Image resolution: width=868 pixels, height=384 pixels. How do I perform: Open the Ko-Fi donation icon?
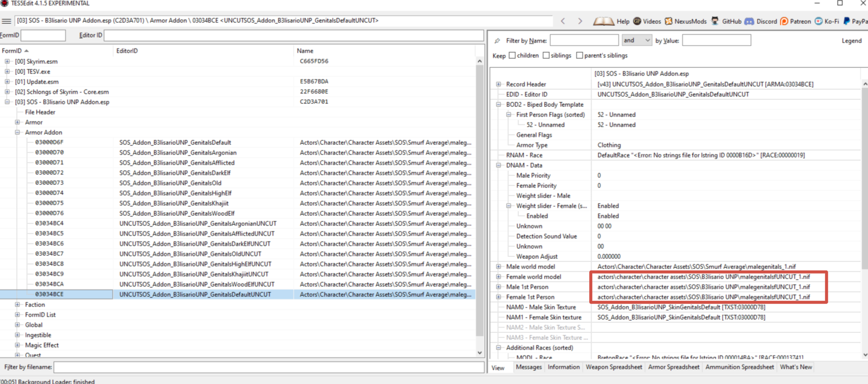[818, 21]
